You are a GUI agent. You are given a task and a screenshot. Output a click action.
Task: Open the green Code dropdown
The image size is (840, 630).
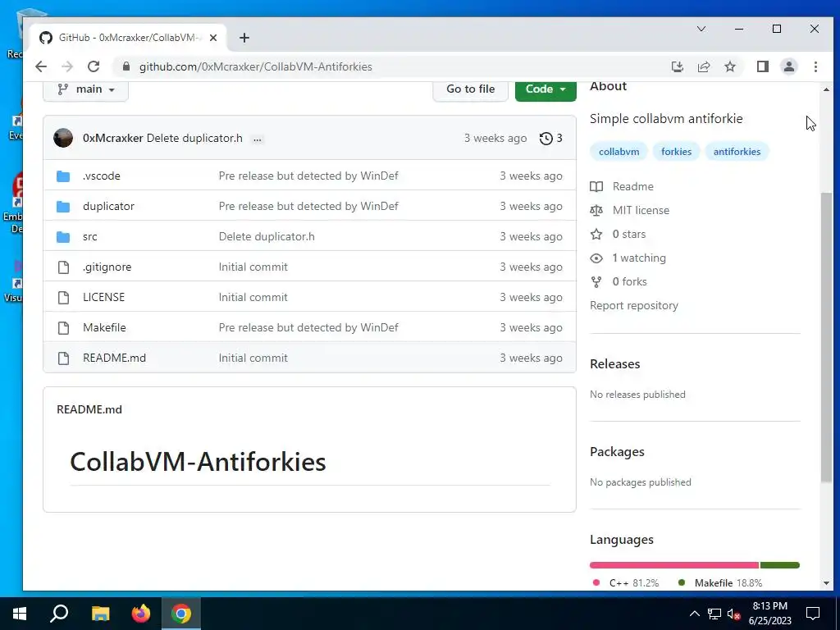pos(546,89)
